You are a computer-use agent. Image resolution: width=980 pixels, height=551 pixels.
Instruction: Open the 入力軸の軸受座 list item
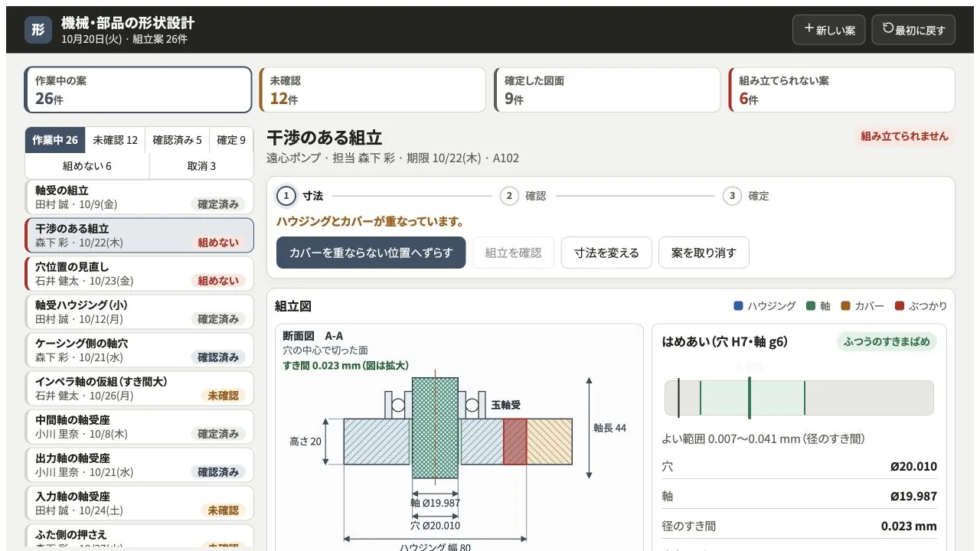(139, 503)
